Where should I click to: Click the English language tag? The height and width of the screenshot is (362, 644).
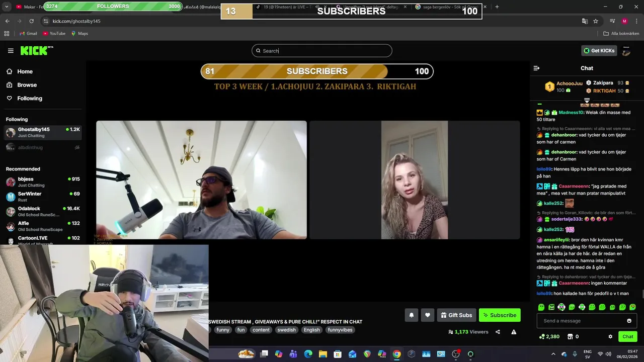pyautogui.click(x=311, y=330)
